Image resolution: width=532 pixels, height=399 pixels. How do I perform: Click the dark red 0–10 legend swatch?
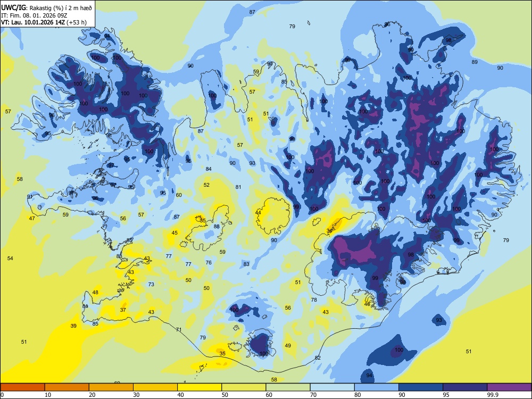(x=22, y=387)
